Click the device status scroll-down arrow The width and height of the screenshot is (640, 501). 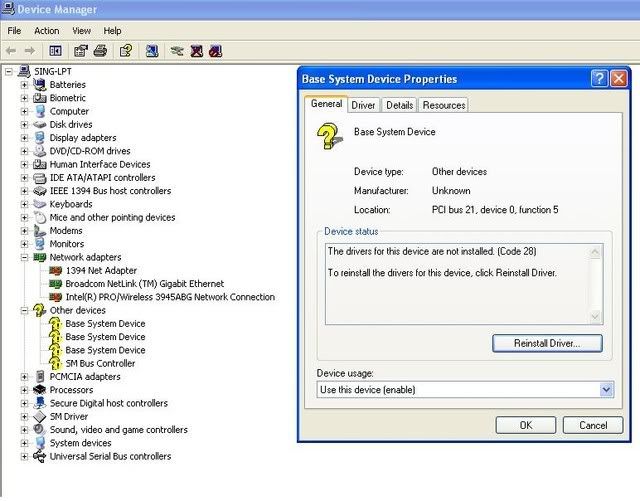point(597,317)
